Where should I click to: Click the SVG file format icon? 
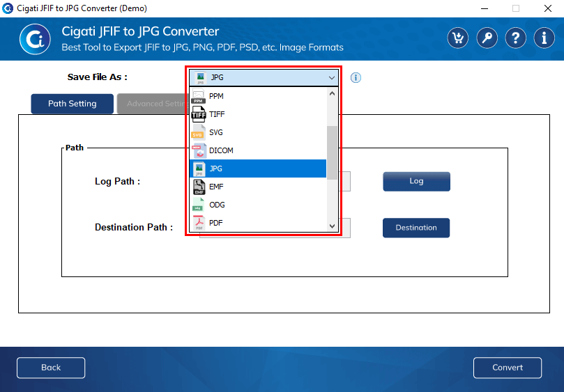pos(199,132)
